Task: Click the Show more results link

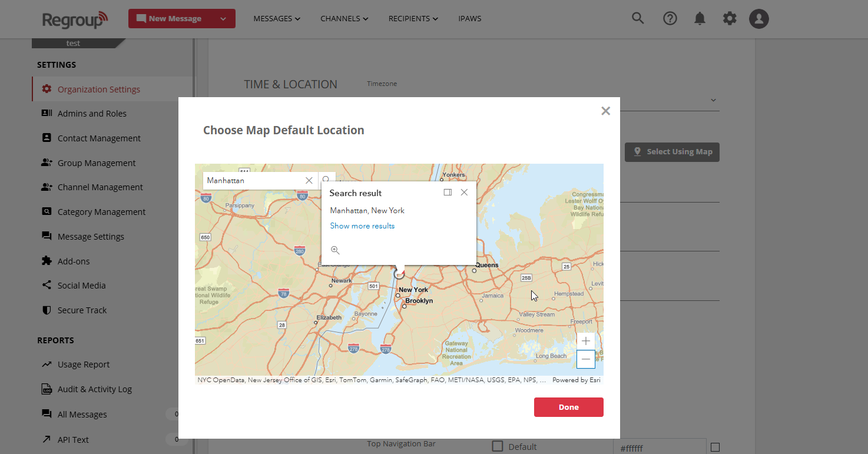Action: tap(362, 226)
